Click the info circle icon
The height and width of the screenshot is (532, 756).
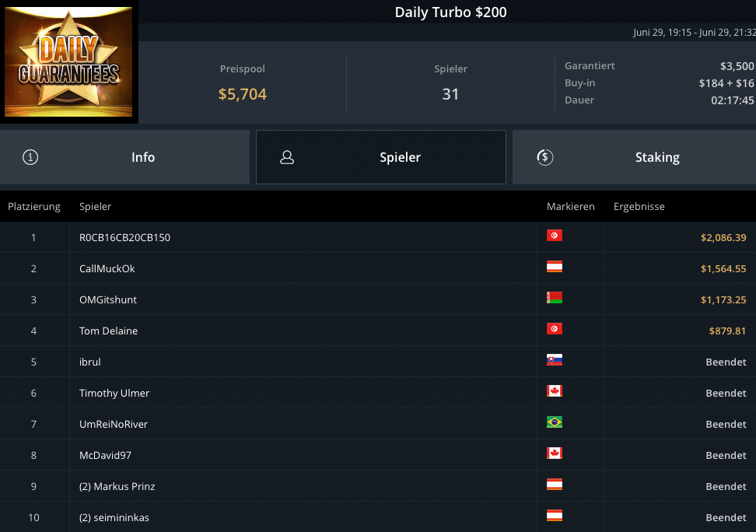[31, 157]
